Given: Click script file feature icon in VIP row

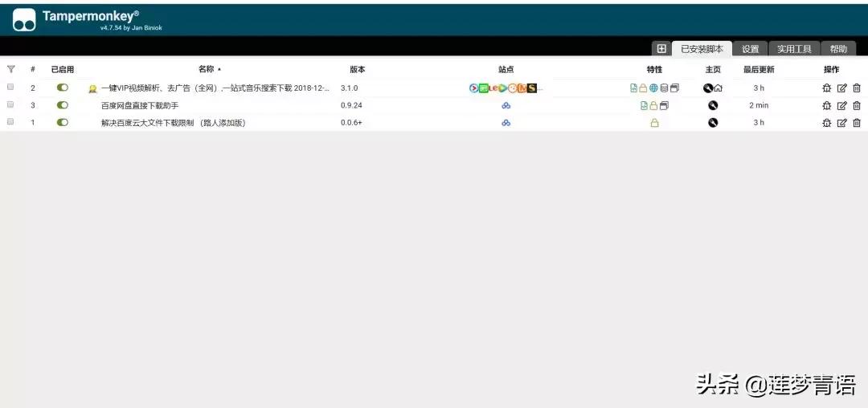Looking at the screenshot, I should (633, 88).
